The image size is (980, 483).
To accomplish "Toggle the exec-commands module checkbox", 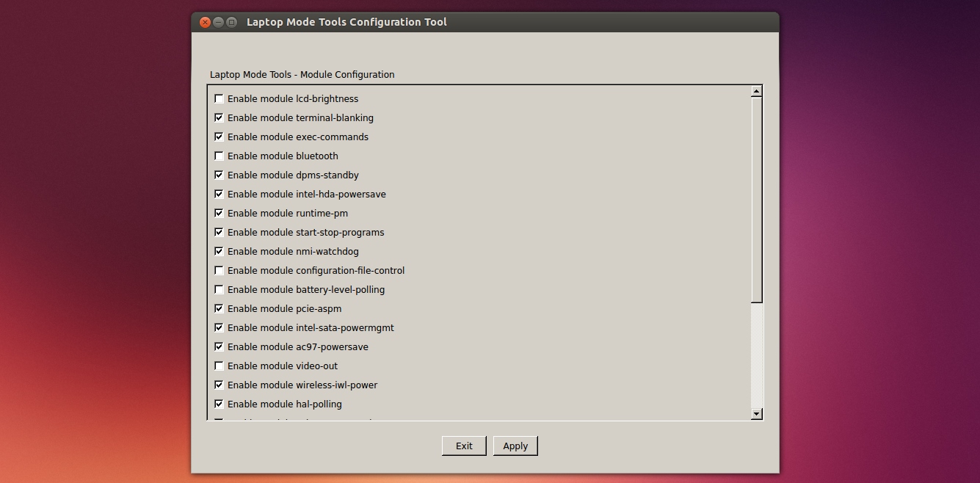I will (x=219, y=137).
